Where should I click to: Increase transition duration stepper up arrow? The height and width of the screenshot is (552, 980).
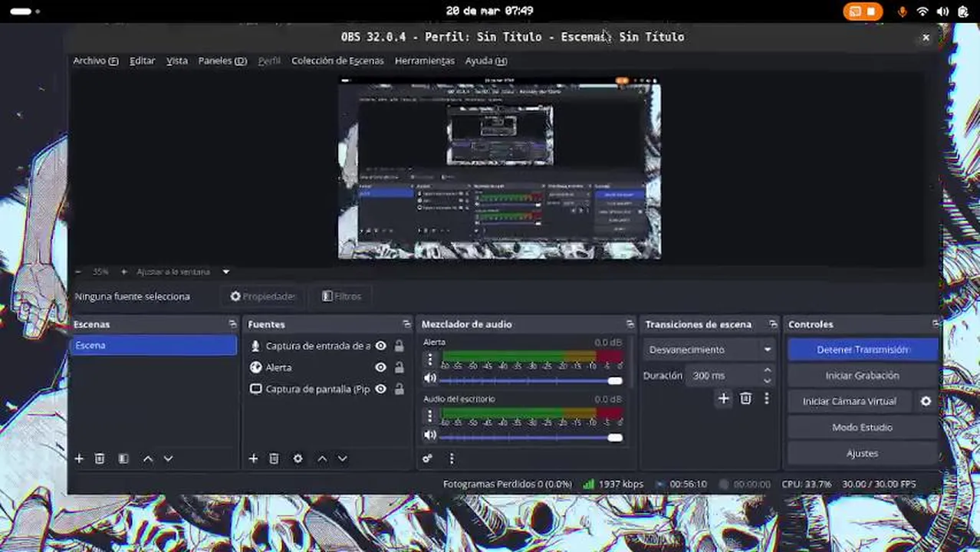point(768,371)
